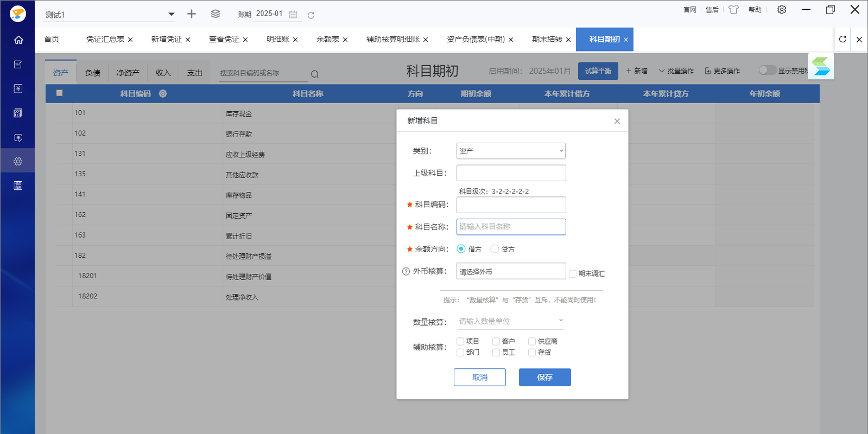Open the 数量核算 unit dropdown
Screen dimensions: 868x434
511,321
